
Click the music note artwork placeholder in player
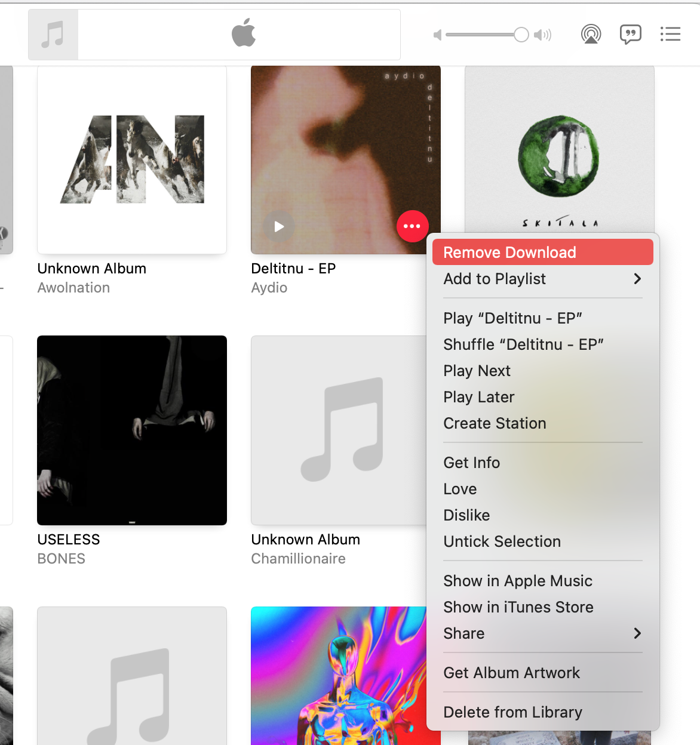coord(53,35)
